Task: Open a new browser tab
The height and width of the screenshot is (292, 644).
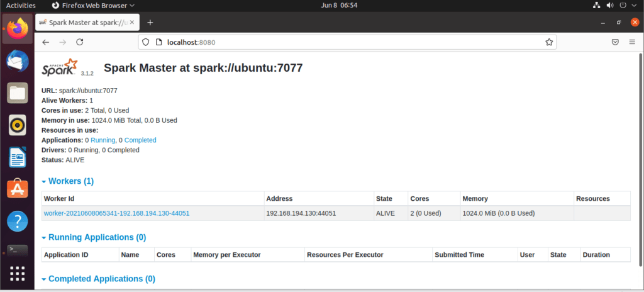Action: [x=150, y=23]
